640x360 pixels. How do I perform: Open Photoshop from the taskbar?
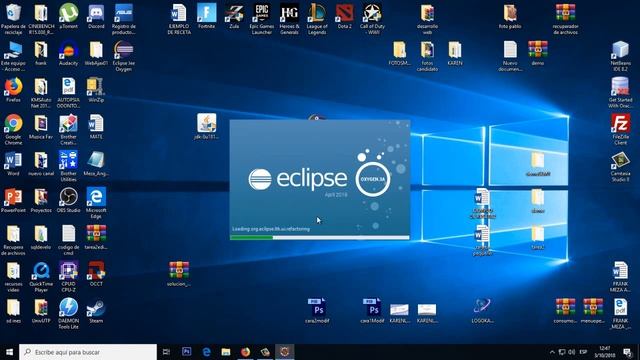[x=187, y=352]
